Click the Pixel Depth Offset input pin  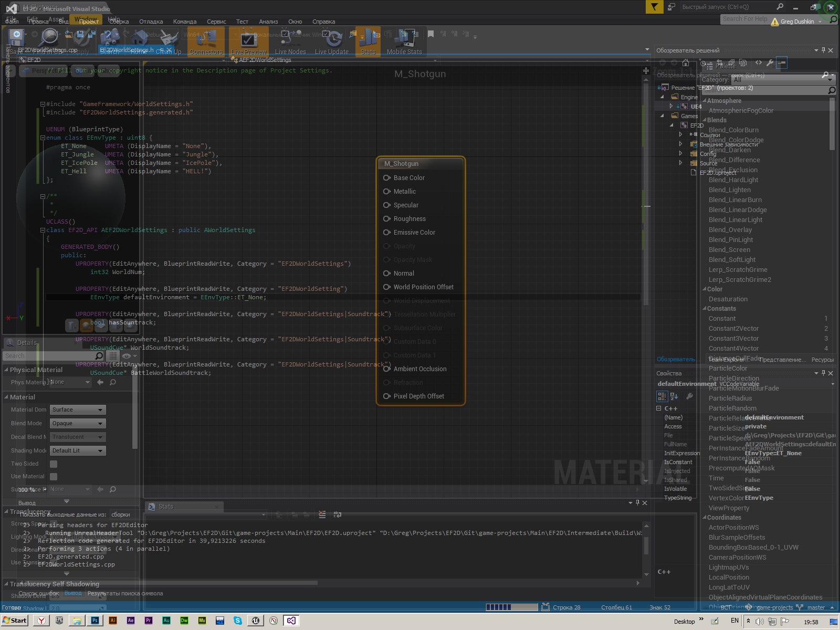click(x=387, y=396)
